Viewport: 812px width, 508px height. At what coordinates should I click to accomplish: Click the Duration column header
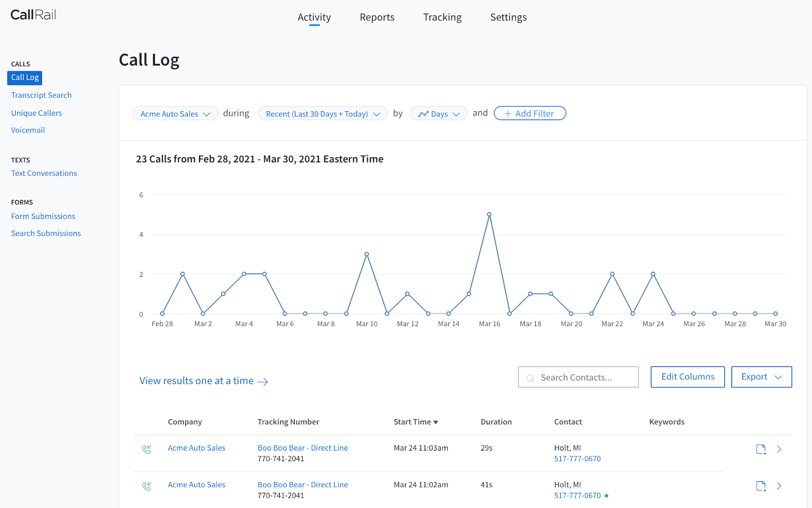tap(496, 422)
